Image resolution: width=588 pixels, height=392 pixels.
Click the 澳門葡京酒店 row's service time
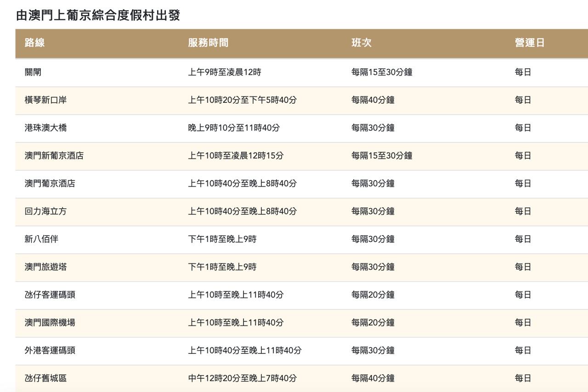pyautogui.click(x=242, y=184)
